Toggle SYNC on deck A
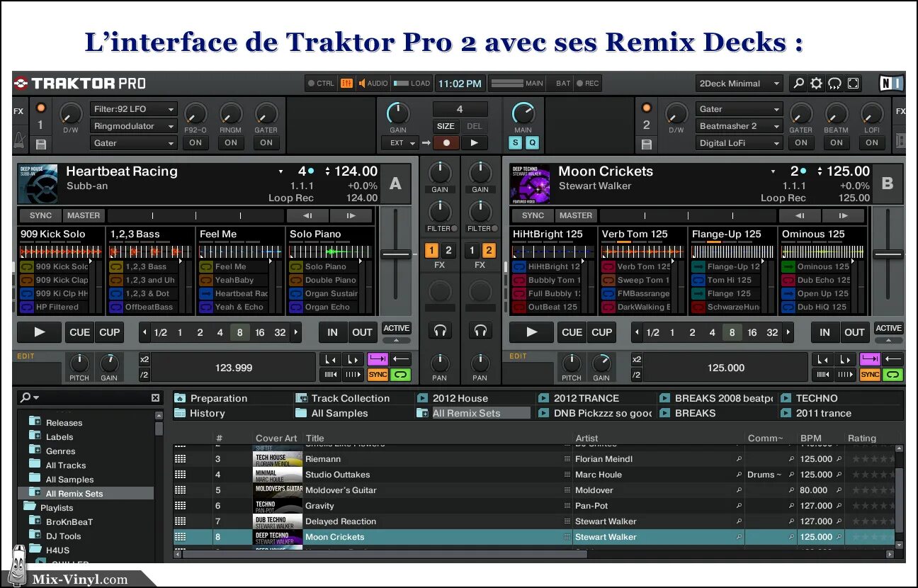 pos(41,215)
